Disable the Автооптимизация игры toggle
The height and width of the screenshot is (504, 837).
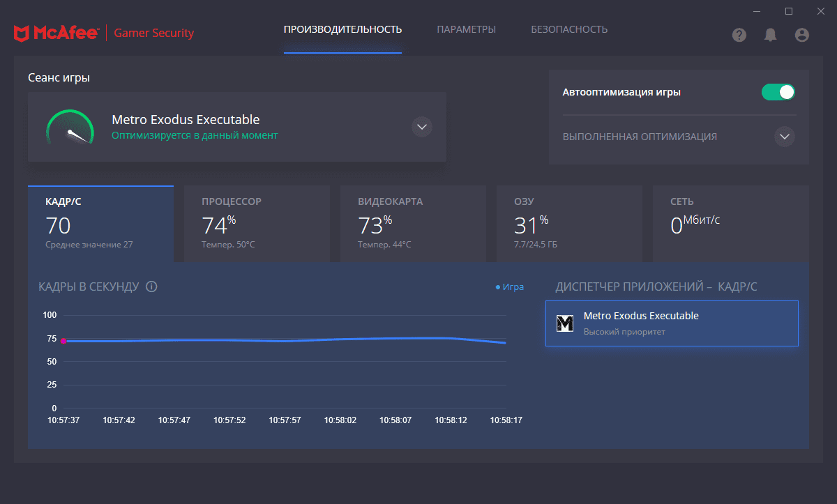coord(778,92)
